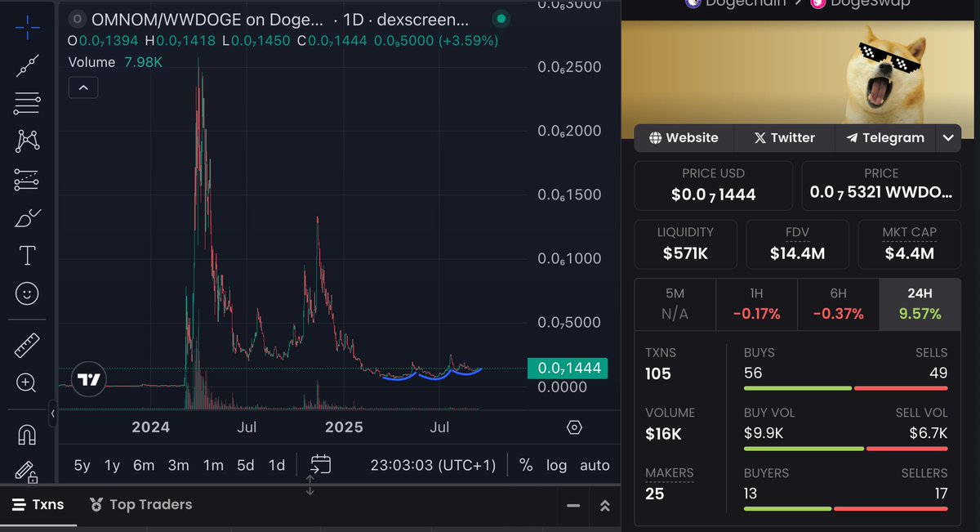The image size is (980, 532).
Task: Select the ruler measure tool
Action: tap(26, 344)
